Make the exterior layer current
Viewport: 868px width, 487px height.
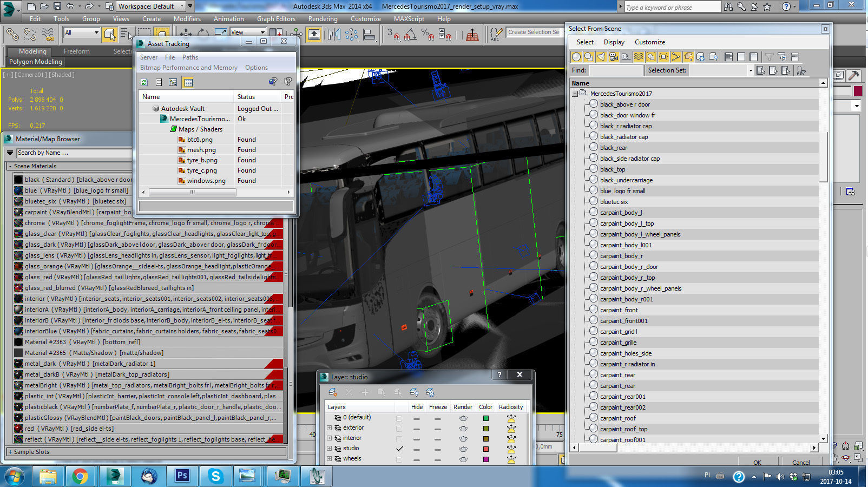click(x=399, y=429)
